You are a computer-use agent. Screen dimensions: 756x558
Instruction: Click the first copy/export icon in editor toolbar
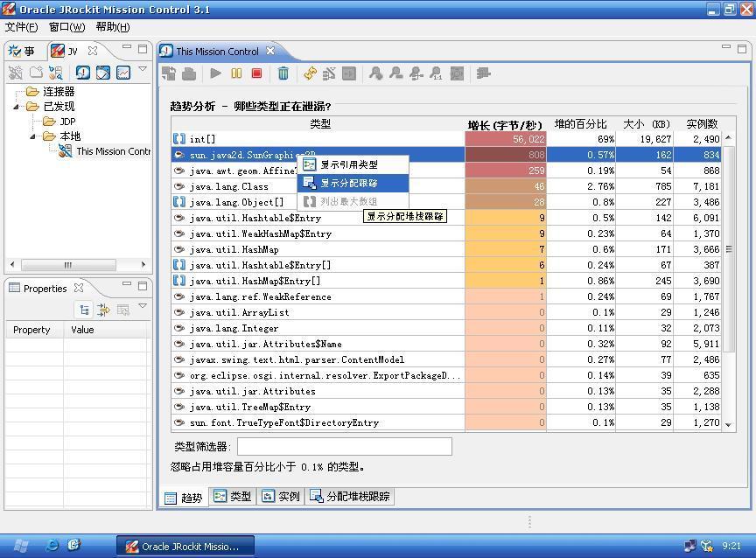pos(169,73)
